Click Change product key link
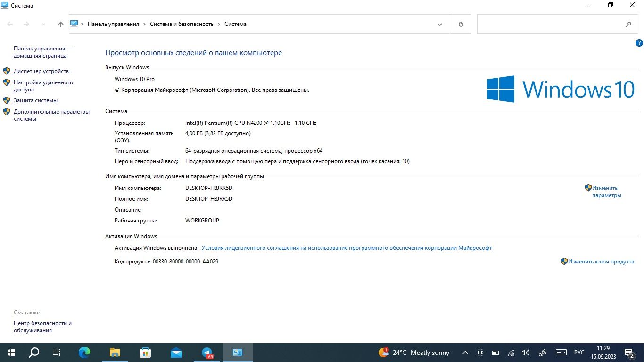The image size is (644, 362). coord(601,262)
